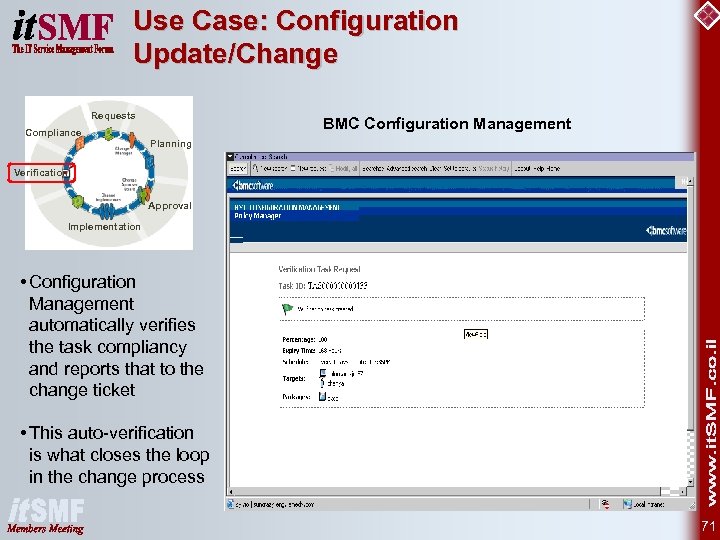Click the security icon in status bar
The width and height of the screenshot is (720, 540).
click(x=606, y=505)
